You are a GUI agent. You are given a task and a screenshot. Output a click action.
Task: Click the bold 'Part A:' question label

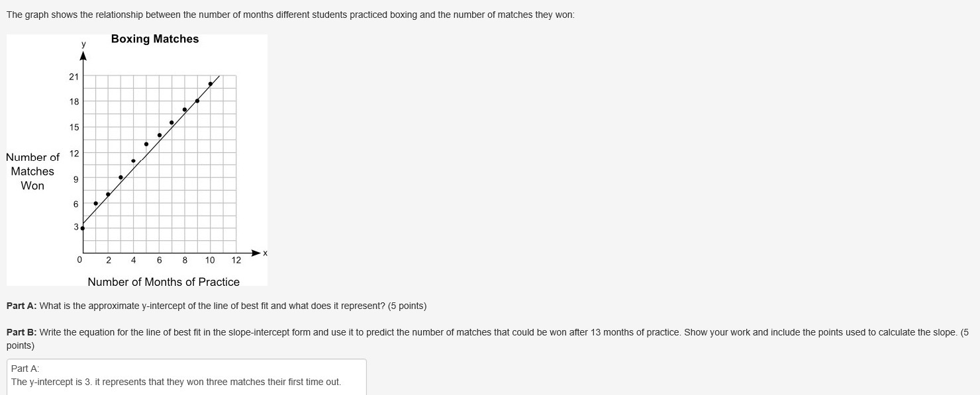(22, 306)
